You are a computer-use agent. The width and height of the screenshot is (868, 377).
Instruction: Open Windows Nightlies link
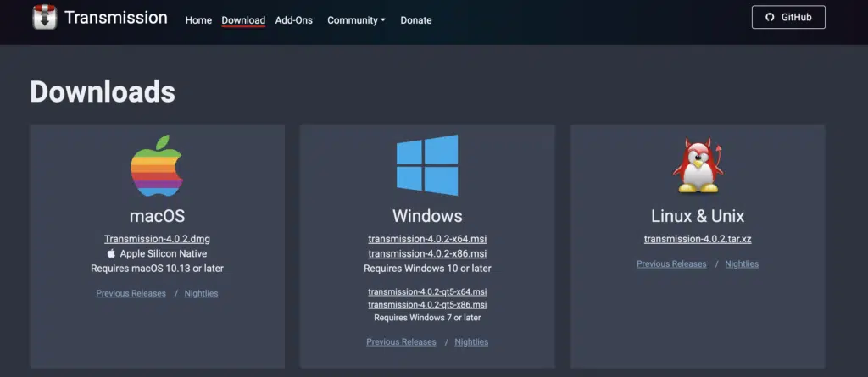point(471,342)
